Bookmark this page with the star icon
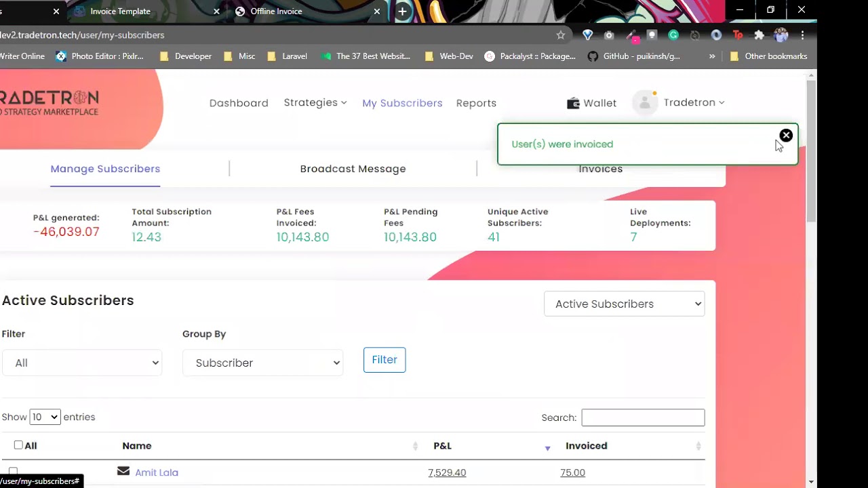 (560, 35)
